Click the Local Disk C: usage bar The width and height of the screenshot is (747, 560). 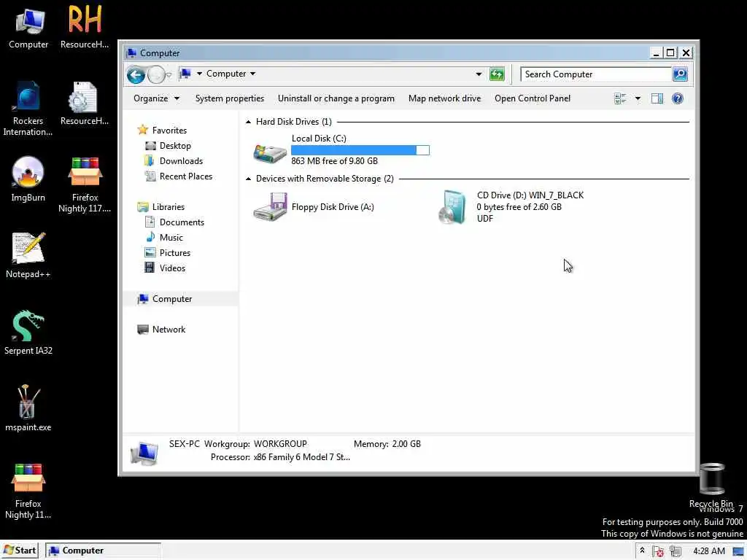tap(360, 150)
